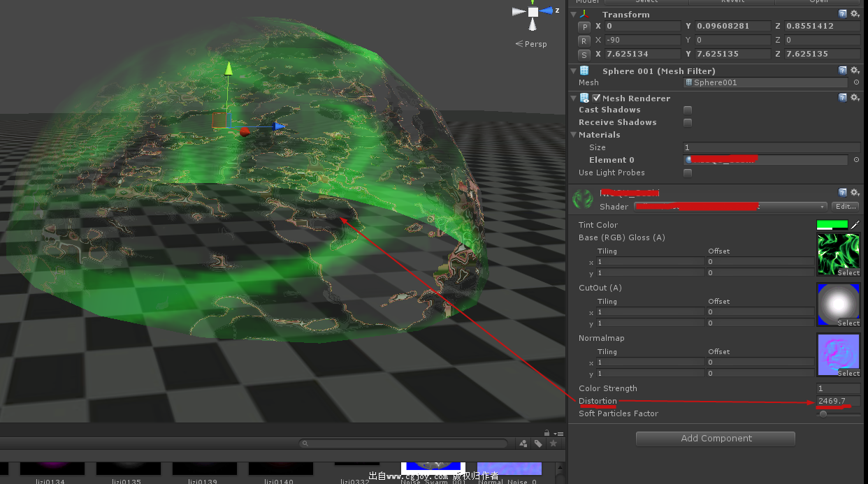The image size is (868, 484).
Task: Click P position reset button
Action: coord(585,26)
